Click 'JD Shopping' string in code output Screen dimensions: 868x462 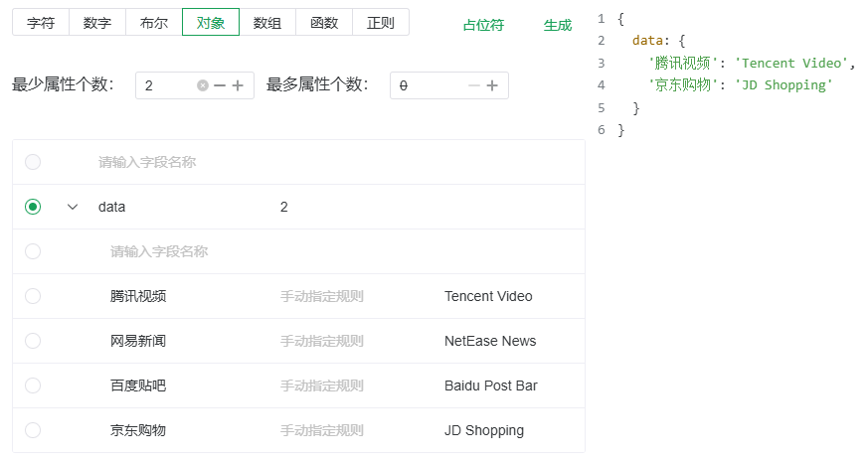click(x=783, y=84)
